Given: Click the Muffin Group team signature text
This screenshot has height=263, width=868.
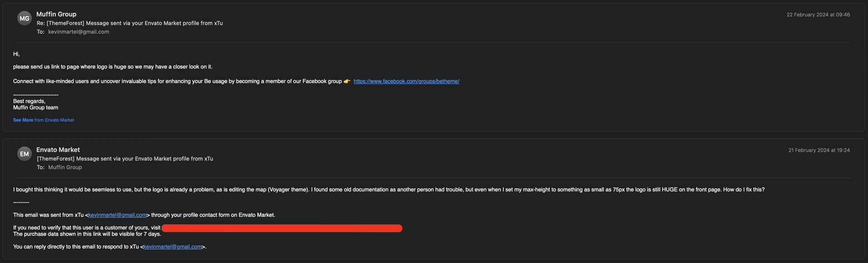Looking at the screenshot, I should point(35,107).
